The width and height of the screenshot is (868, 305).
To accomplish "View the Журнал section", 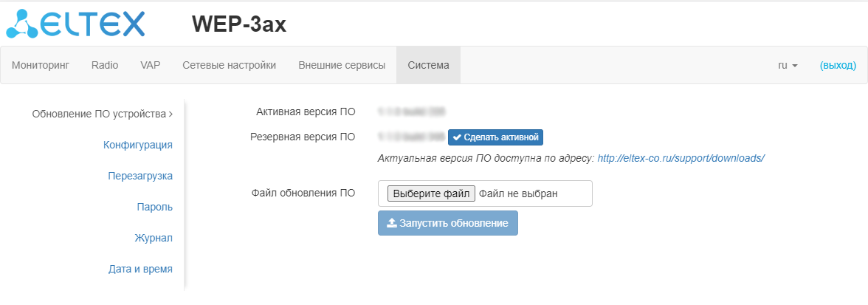I will pyautogui.click(x=154, y=238).
